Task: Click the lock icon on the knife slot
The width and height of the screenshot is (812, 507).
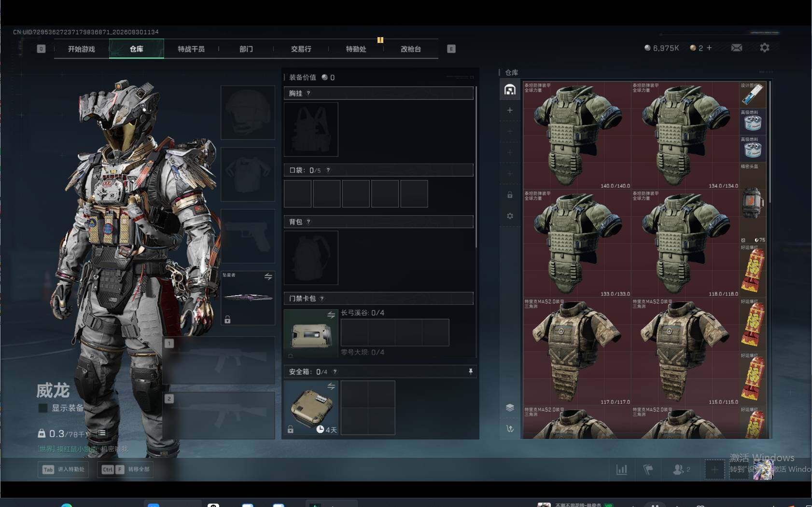Action: [227, 319]
